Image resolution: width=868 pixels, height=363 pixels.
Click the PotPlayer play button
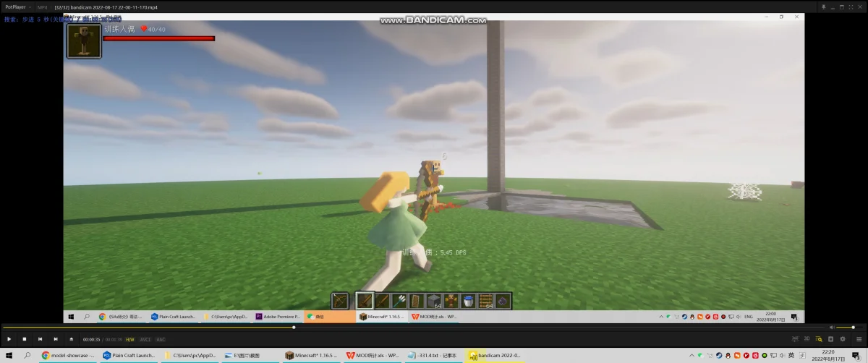(9, 339)
